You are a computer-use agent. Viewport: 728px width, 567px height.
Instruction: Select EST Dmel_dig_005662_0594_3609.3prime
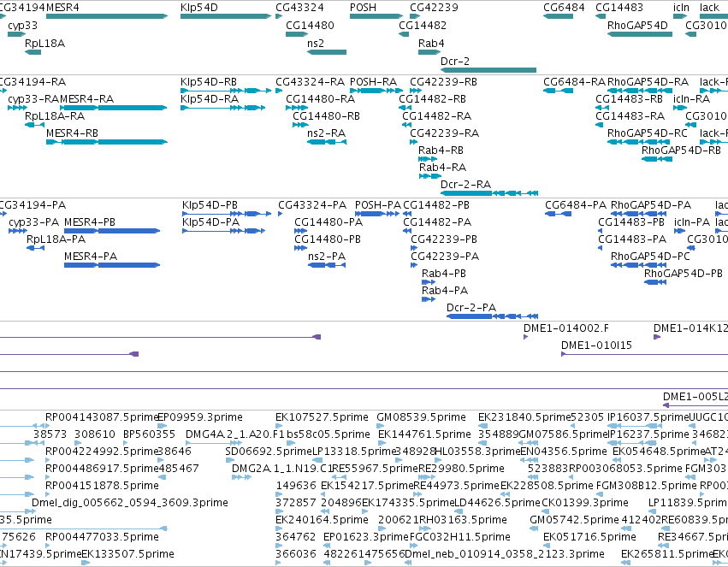tap(130, 503)
